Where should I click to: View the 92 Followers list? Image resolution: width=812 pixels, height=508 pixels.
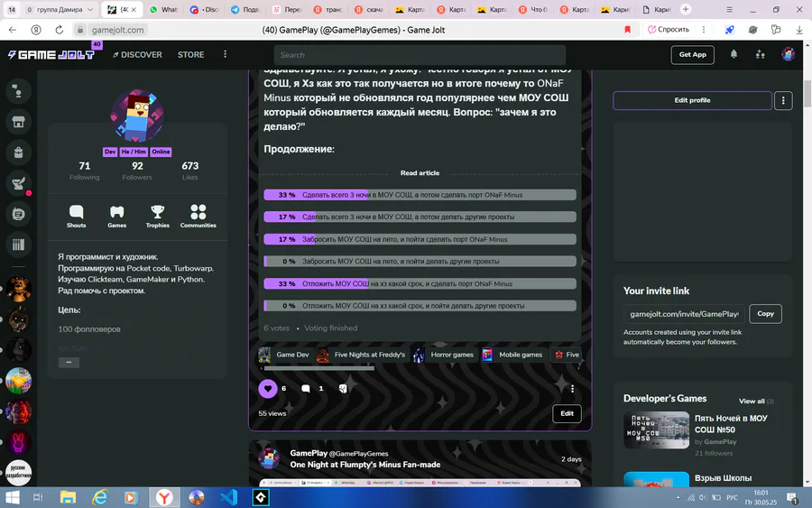coord(137,171)
